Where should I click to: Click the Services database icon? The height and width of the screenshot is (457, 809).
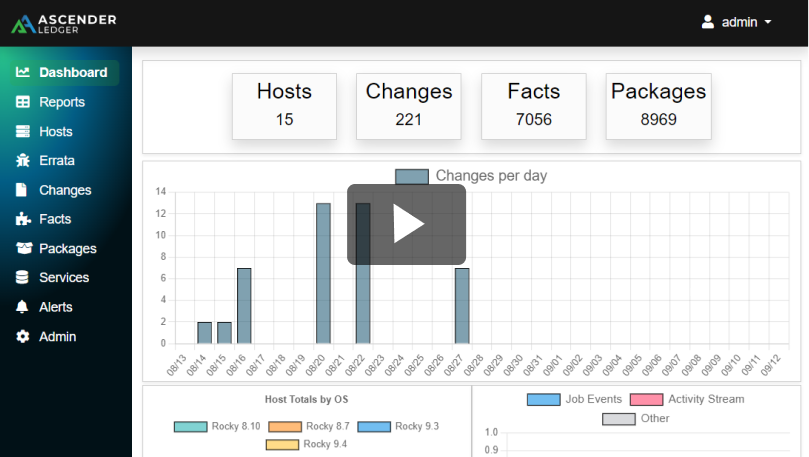click(x=22, y=278)
